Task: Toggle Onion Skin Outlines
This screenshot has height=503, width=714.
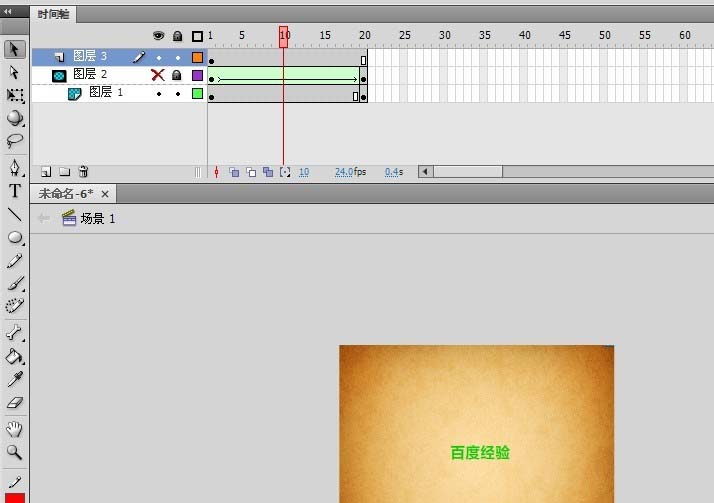Action: (251, 172)
